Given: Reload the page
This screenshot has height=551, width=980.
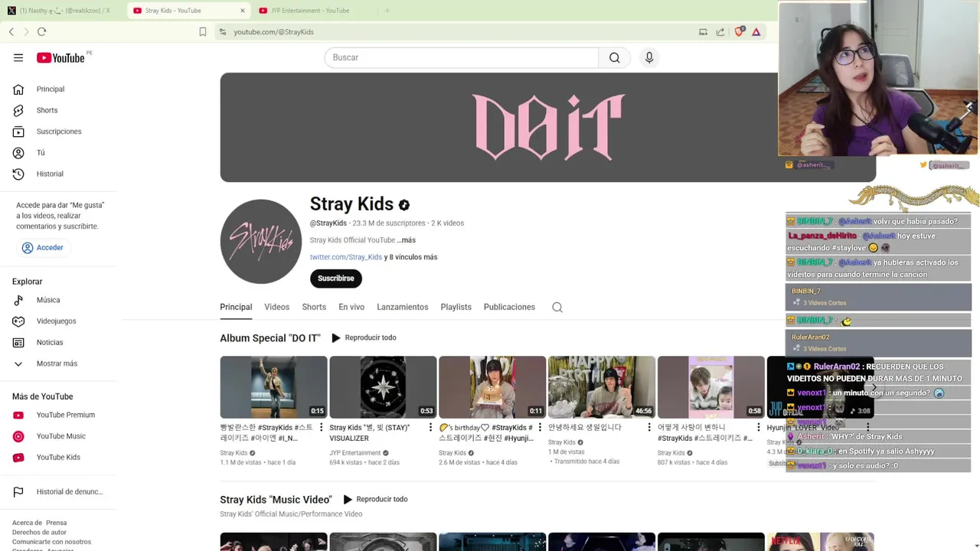Looking at the screenshot, I should [41, 31].
